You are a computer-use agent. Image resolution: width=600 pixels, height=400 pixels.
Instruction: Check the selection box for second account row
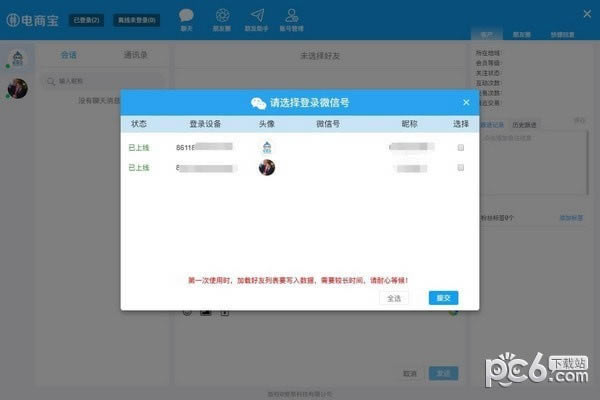click(461, 167)
